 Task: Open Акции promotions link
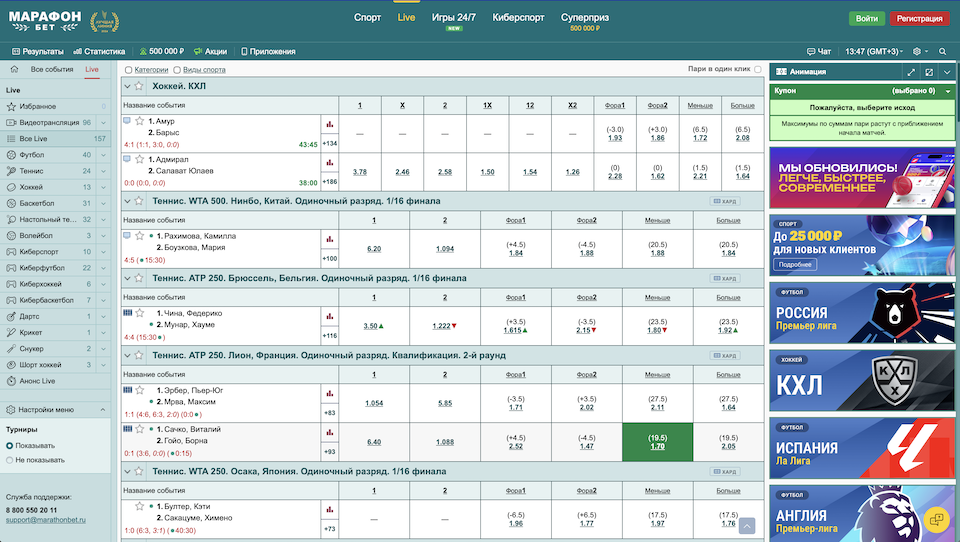tap(211, 51)
